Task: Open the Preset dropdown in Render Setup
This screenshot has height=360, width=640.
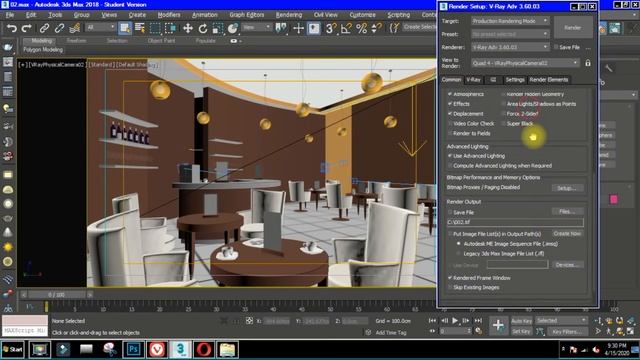Action: tap(510, 34)
